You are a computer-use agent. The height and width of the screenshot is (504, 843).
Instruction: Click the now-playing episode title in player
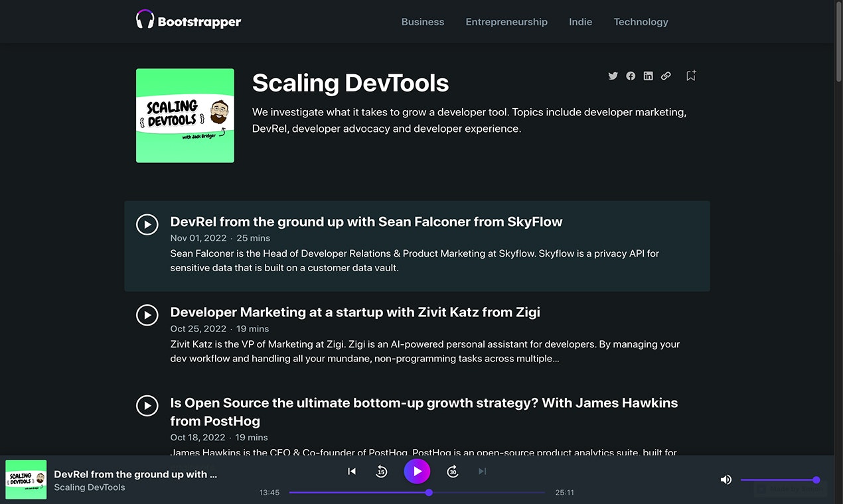pyautogui.click(x=135, y=474)
